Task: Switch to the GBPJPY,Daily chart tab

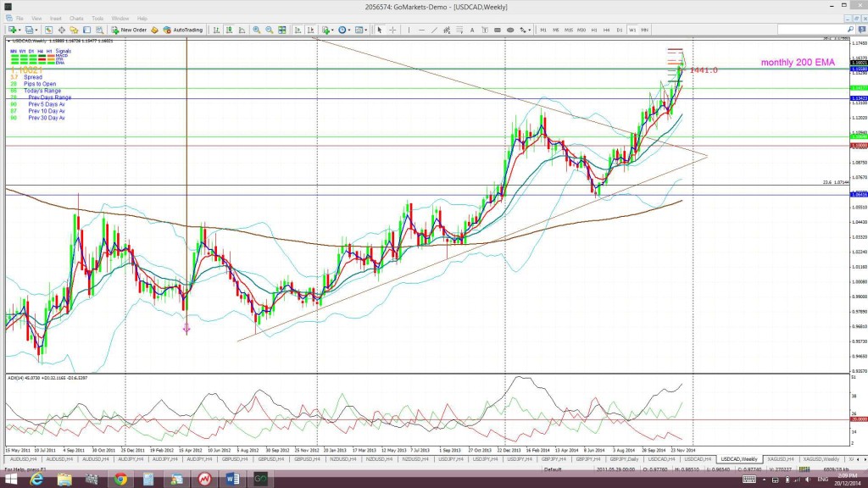Action: point(624,459)
